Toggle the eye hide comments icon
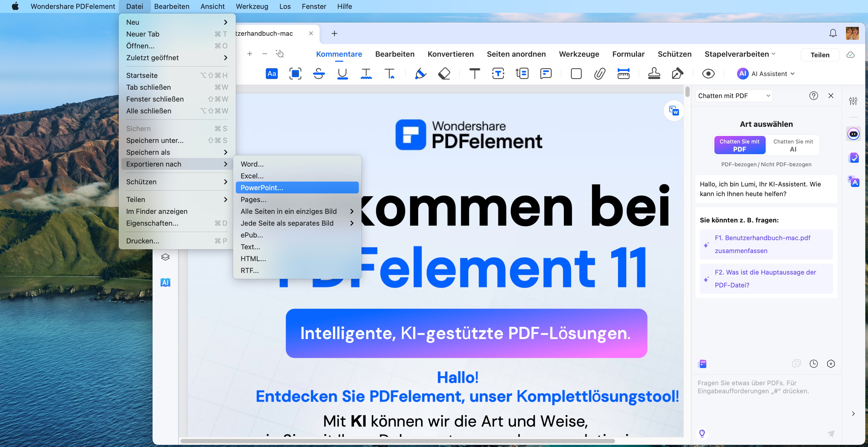This screenshot has height=447, width=868. [708, 74]
